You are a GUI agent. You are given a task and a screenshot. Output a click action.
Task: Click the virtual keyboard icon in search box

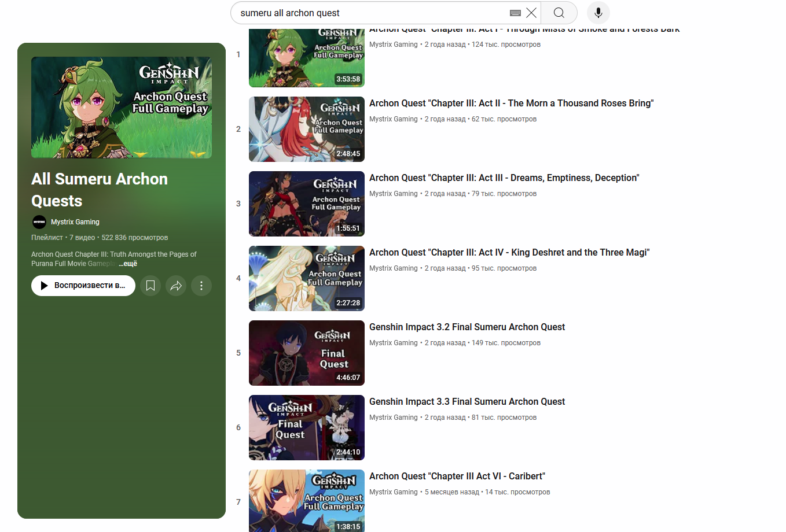click(x=515, y=13)
